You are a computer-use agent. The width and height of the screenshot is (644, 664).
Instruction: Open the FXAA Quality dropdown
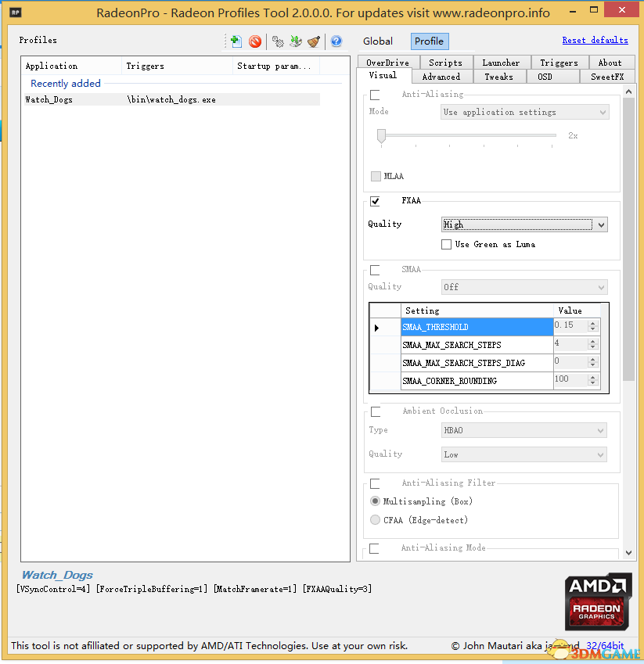524,225
